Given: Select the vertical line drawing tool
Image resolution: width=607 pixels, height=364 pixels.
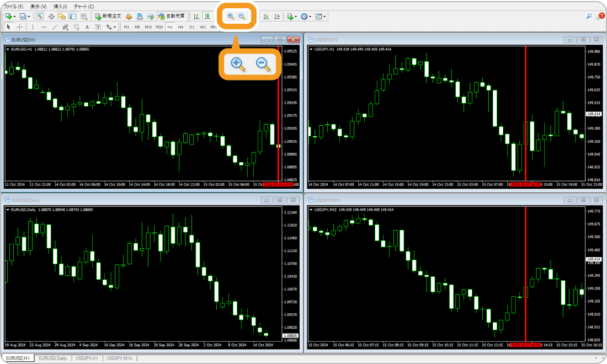Looking at the screenshot, I should tap(33, 27).
